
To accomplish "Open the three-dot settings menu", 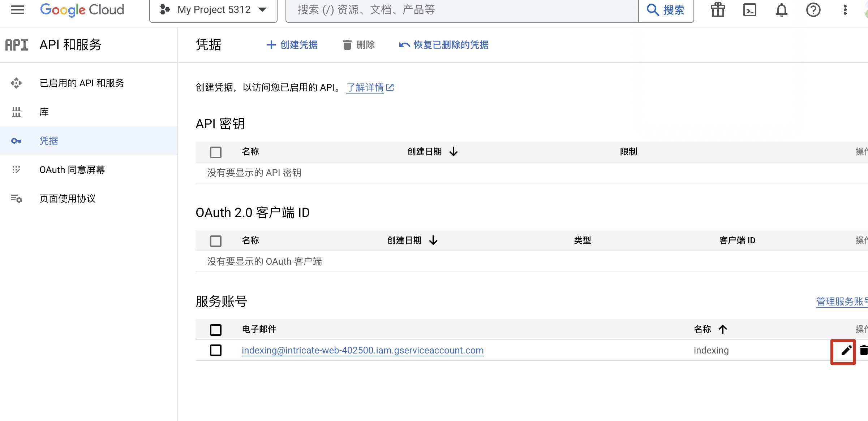I will click(845, 10).
